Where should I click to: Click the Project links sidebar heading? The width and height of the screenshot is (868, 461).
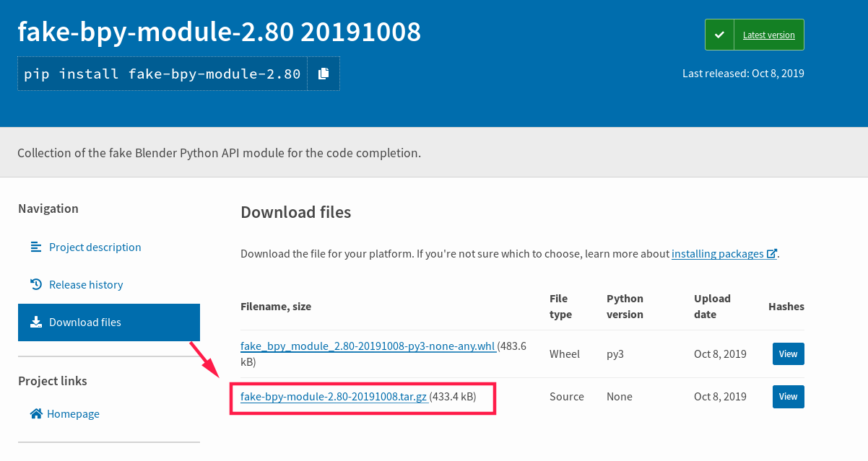[53, 381]
